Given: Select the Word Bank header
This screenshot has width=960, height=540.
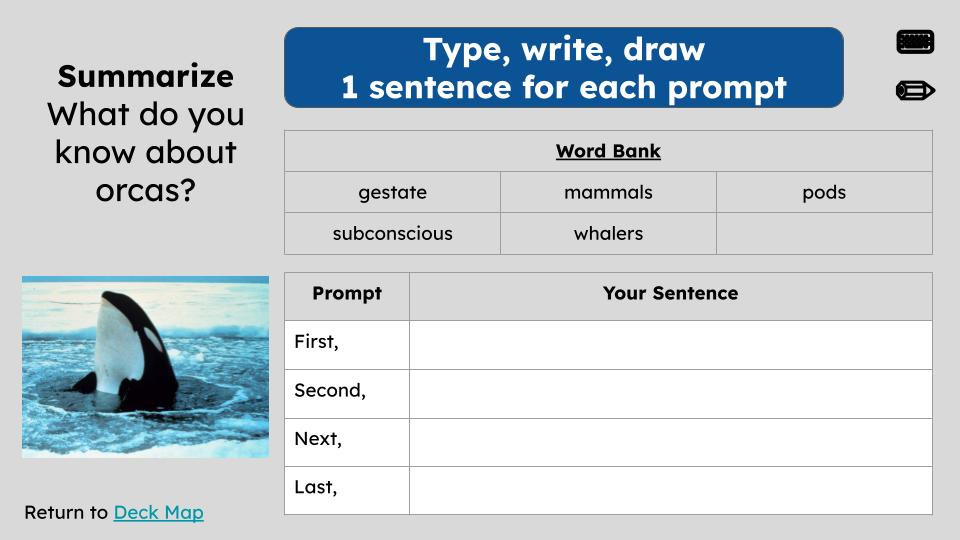Looking at the screenshot, I should pos(608,152).
